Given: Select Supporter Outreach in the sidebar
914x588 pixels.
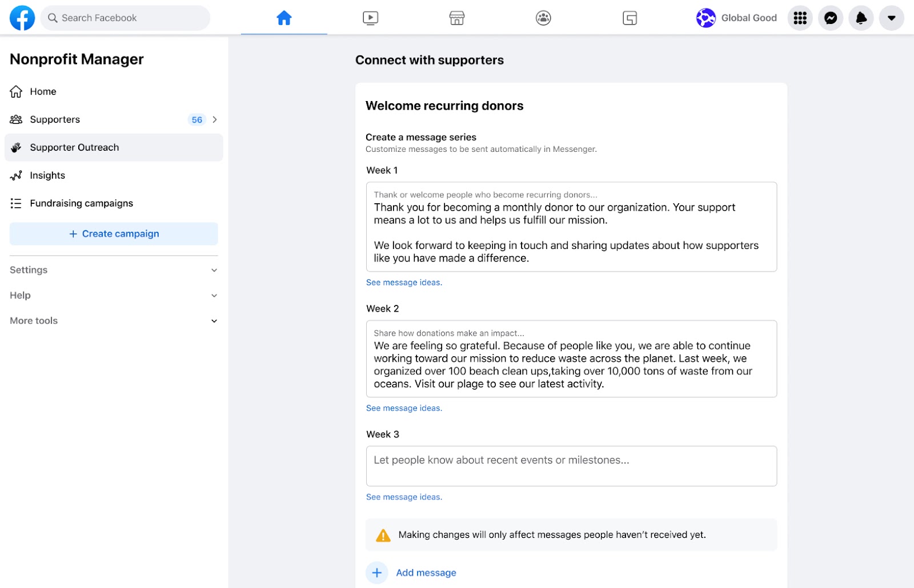Looking at the screenshot, I should (x=74, y=147).
